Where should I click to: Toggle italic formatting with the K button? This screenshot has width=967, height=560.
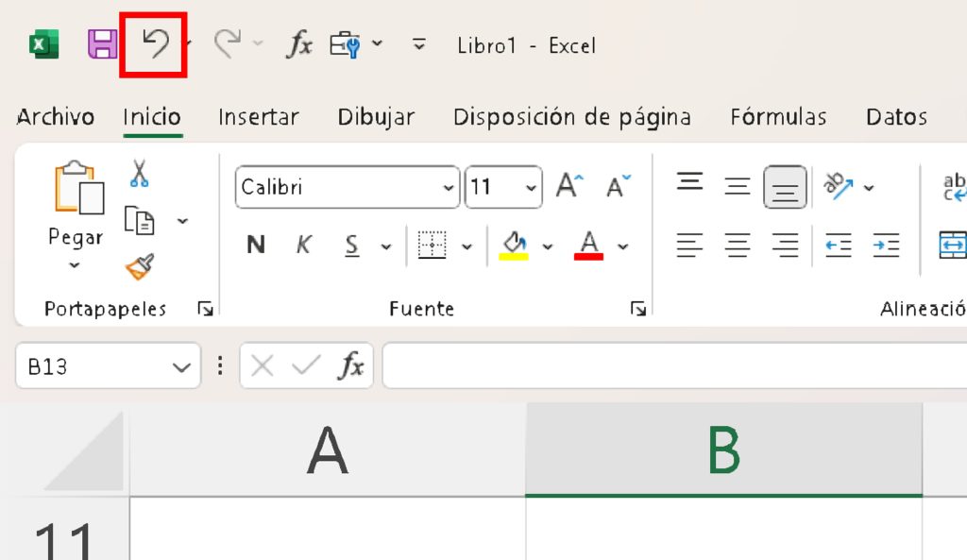(x=303, y=246)
